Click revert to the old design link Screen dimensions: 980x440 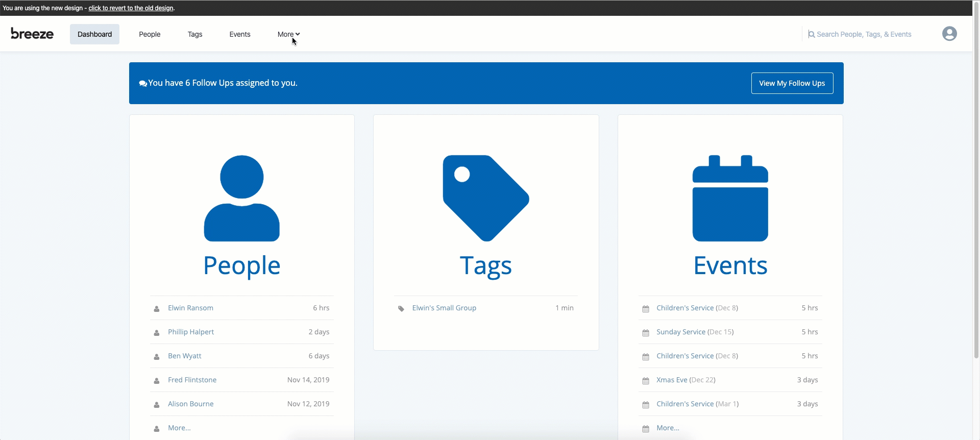tap(131, 8)
